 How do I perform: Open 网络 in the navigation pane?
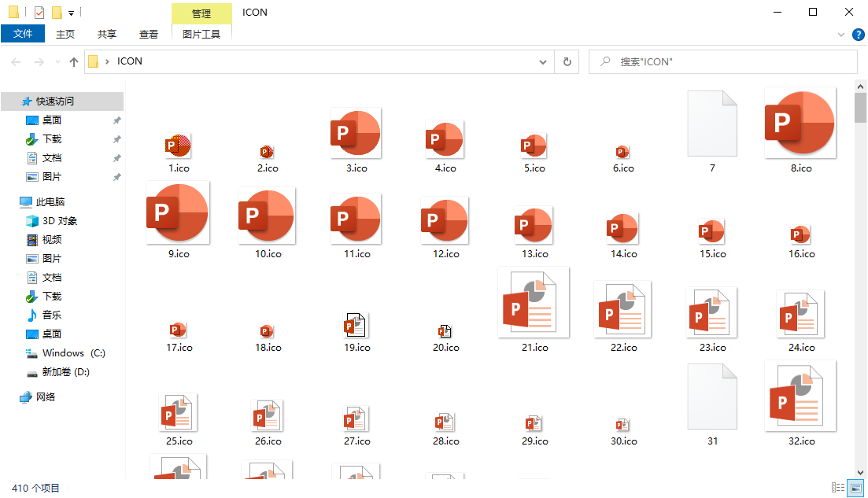click(x=46, y=397)
